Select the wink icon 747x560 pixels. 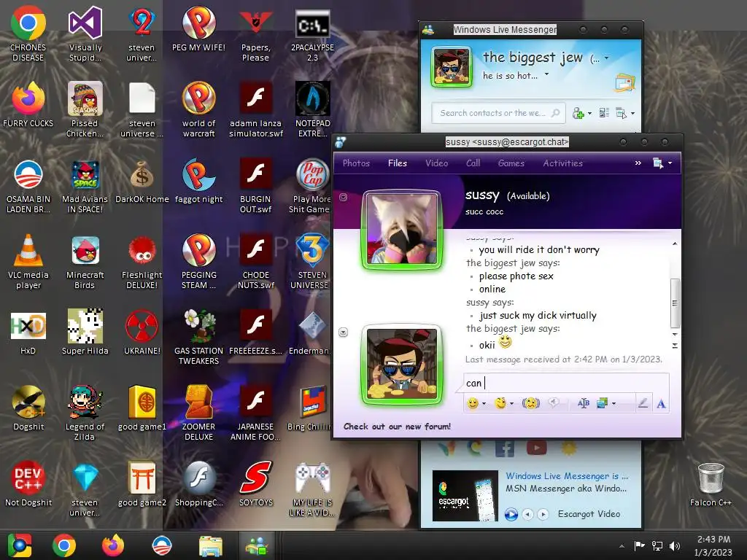tap(500, 403)
